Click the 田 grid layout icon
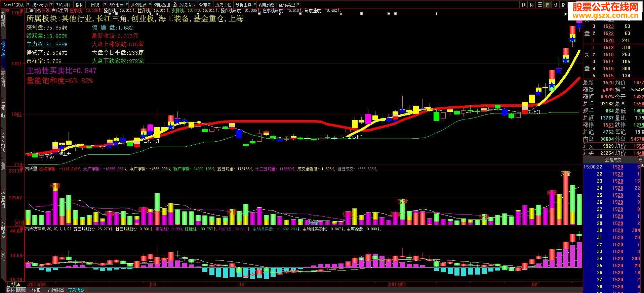The height and width of the screenshot is (293, 644). (x=540, y=5)
